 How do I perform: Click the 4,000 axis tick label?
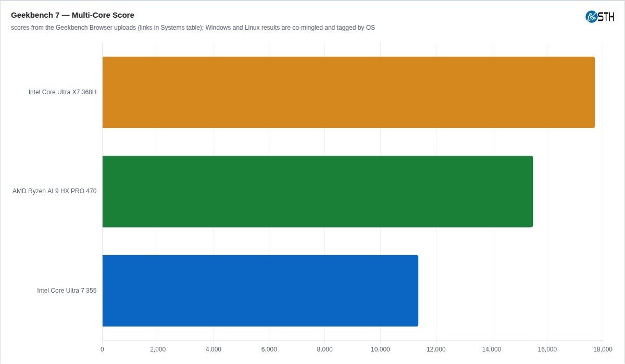tap(214, 349)
